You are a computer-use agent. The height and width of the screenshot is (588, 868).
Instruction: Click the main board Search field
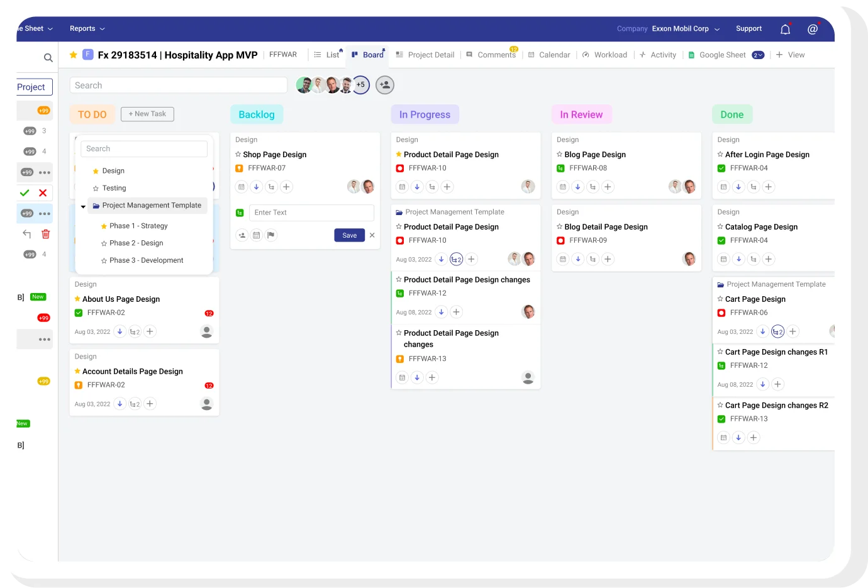click(179, 86)
